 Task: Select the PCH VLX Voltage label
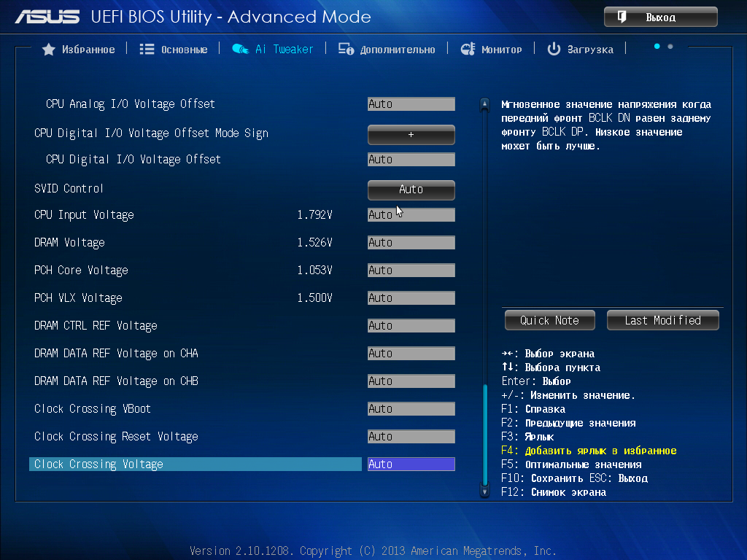78,298
